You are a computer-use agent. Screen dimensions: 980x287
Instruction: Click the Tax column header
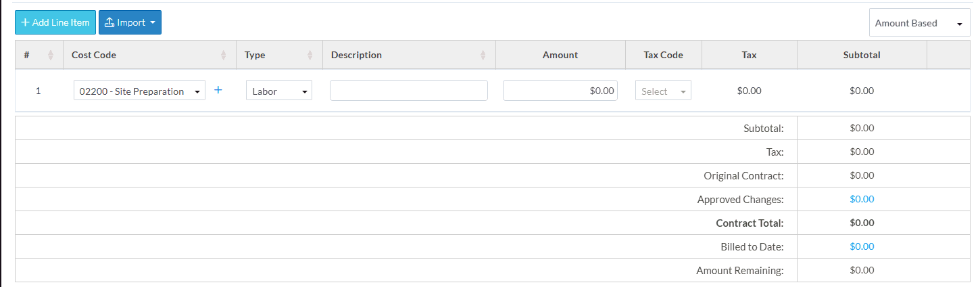point(749,55)
